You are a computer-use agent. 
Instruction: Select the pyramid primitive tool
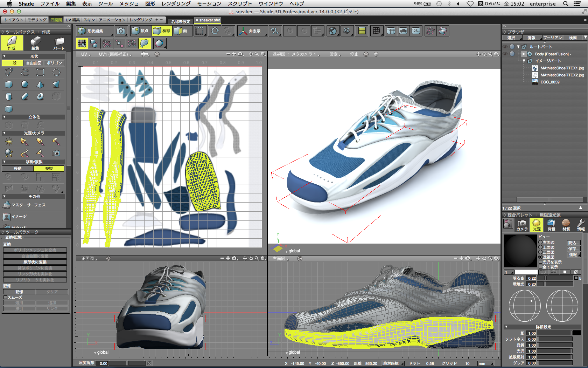40,84
